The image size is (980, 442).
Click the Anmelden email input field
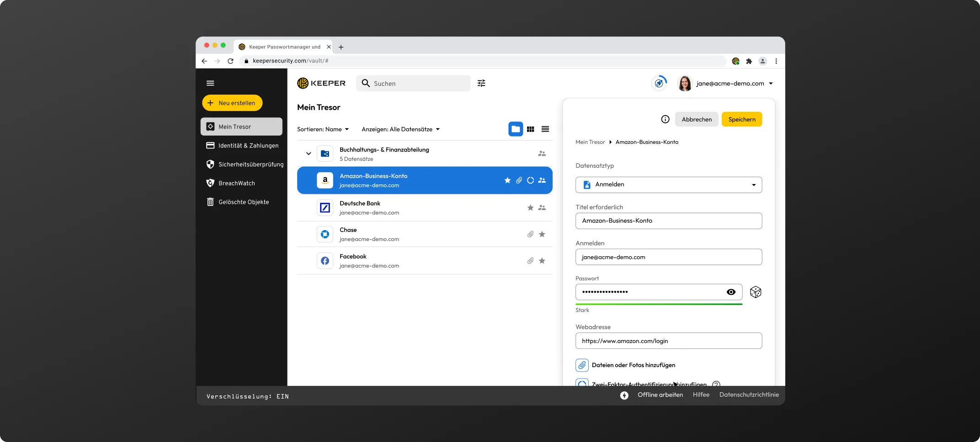point(669,257)
